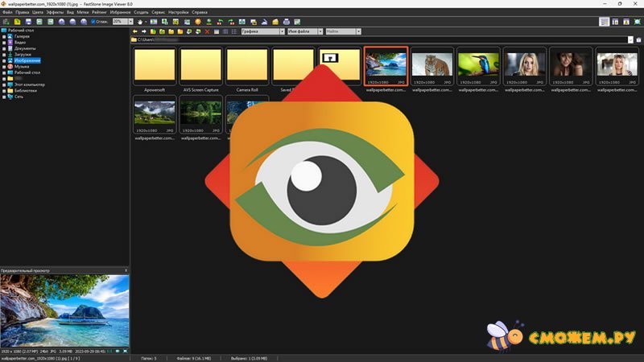
Task: Click the red Delete X icon
Action: click(x=207, y=31)
